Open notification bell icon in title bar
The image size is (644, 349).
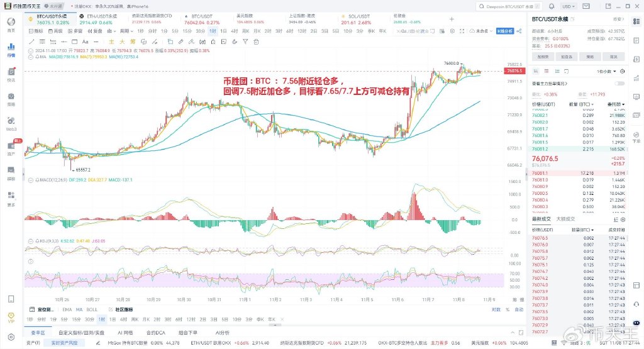pos(551,6)
